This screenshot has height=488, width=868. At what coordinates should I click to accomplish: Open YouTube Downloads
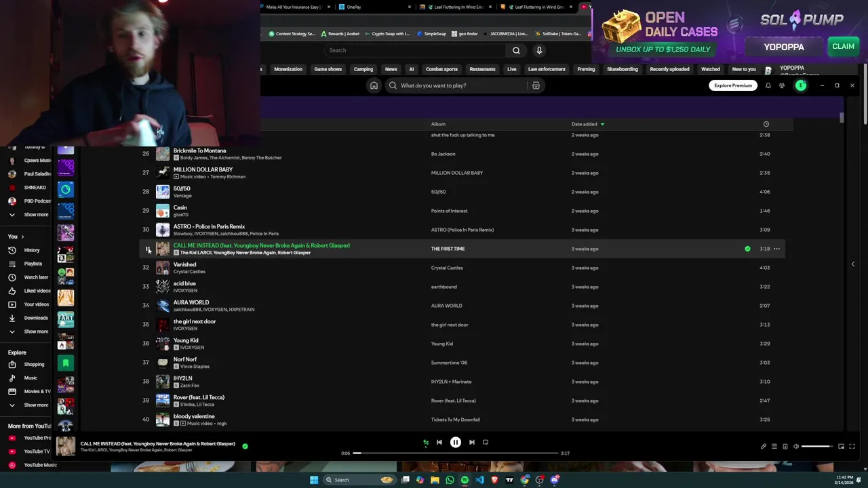pyautogui.click(x=28, y=318)
